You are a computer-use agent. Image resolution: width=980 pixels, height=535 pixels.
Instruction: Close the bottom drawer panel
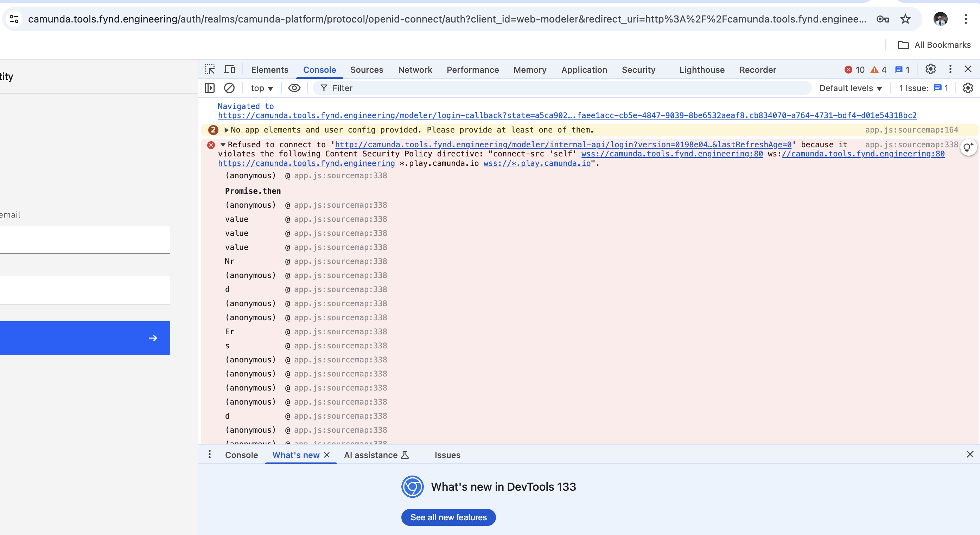(970, 455)
